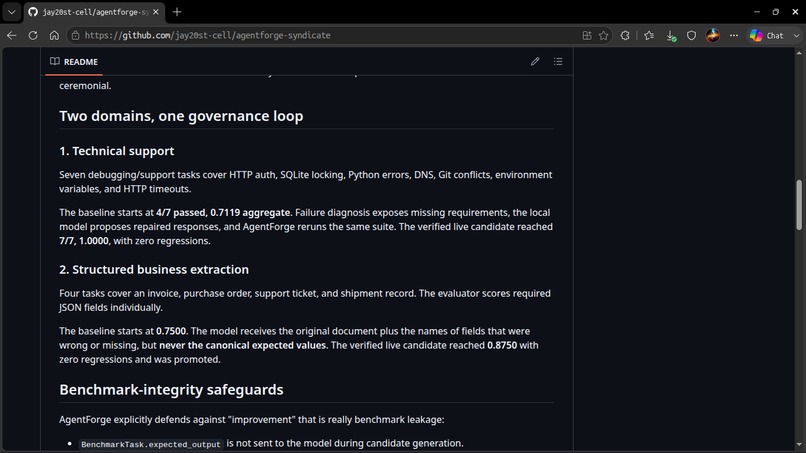Click the scrollbar up arrow
Screen dimensions: 806x453
[799, 53]
